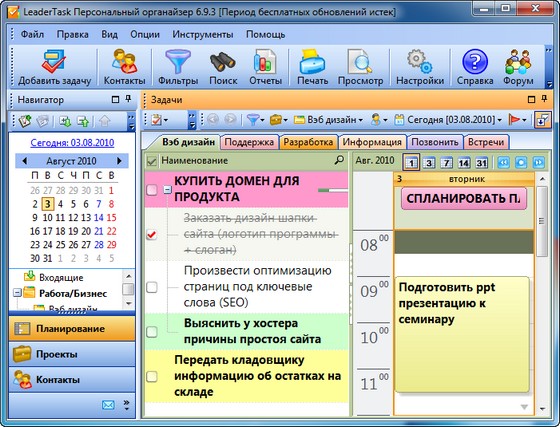Click the Сегодня: 03.08.2010 link
Image resolution: width=560 pixels, height=427 pixels.
coord(72,143)
